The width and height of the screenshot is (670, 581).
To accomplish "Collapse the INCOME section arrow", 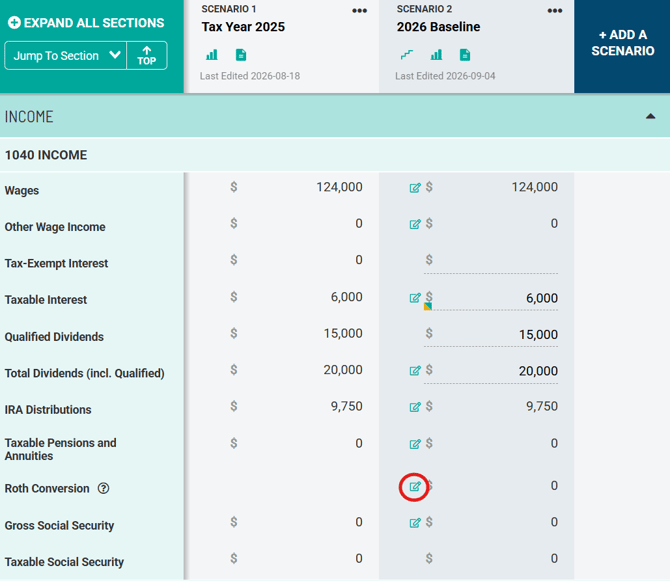I will (x=650, y=116).
